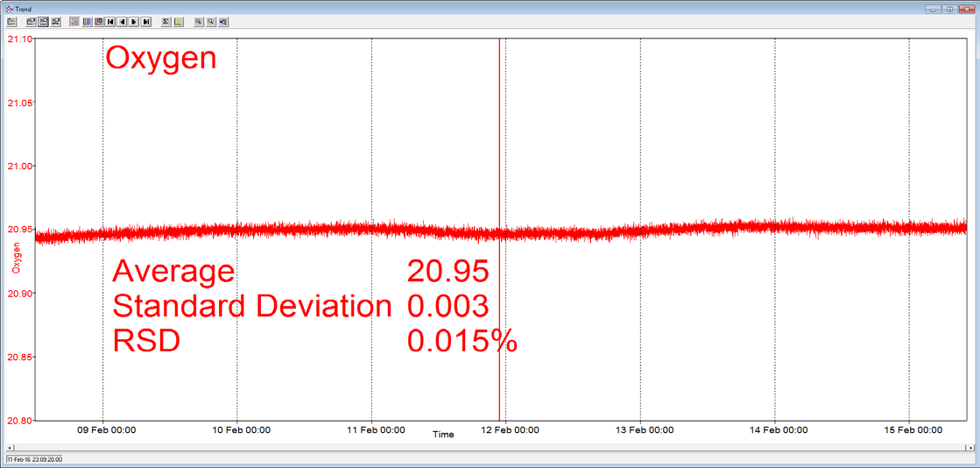Toggle the legend list icon with colored dots
This screenshot has width=980, height=468.
74,21
